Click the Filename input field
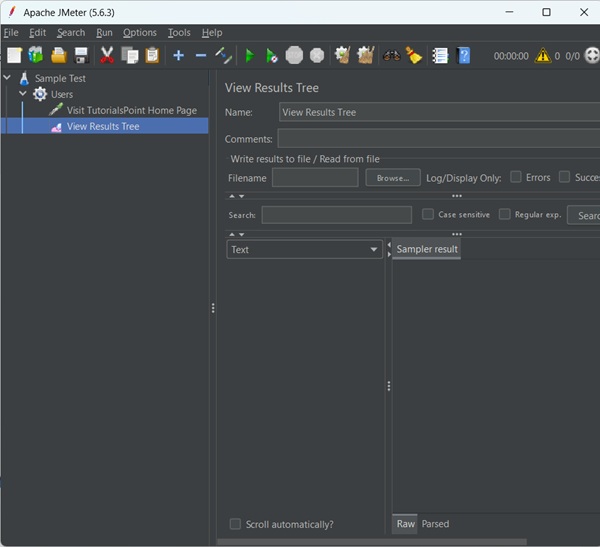This screenshot has height=547, width=600. coord(315,178)
